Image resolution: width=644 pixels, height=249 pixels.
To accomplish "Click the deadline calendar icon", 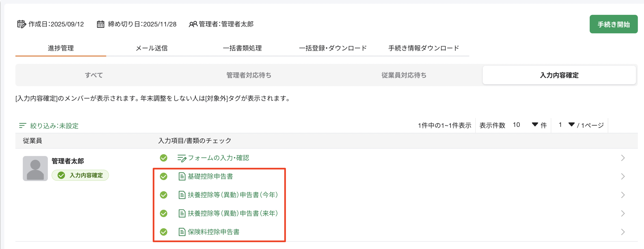I will coord(100,24).
